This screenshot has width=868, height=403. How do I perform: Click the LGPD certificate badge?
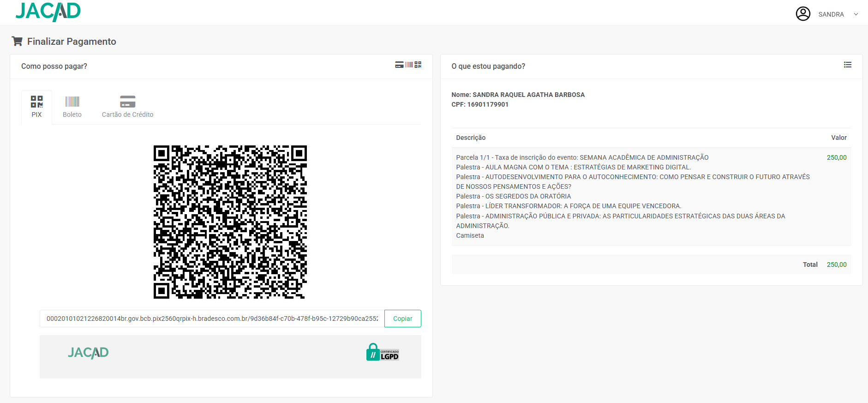pyautogui.click(x=383, y=352)
